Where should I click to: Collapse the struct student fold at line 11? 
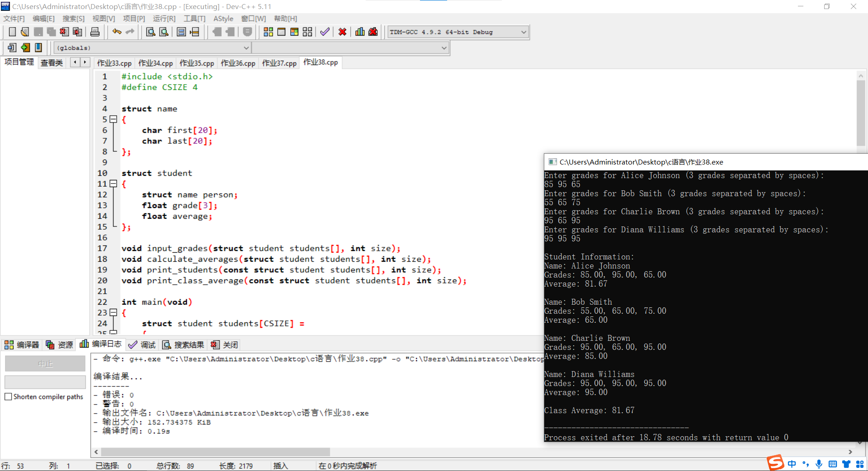pos(113,184)
